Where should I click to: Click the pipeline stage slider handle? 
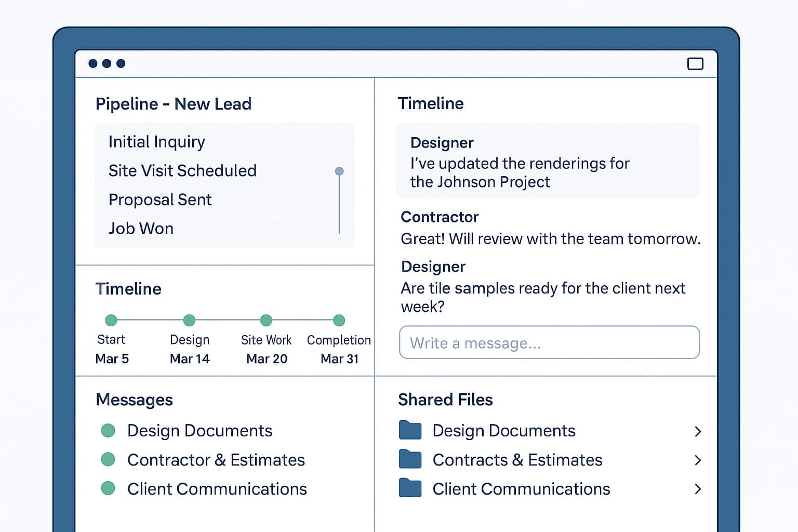tap(339, 171)
